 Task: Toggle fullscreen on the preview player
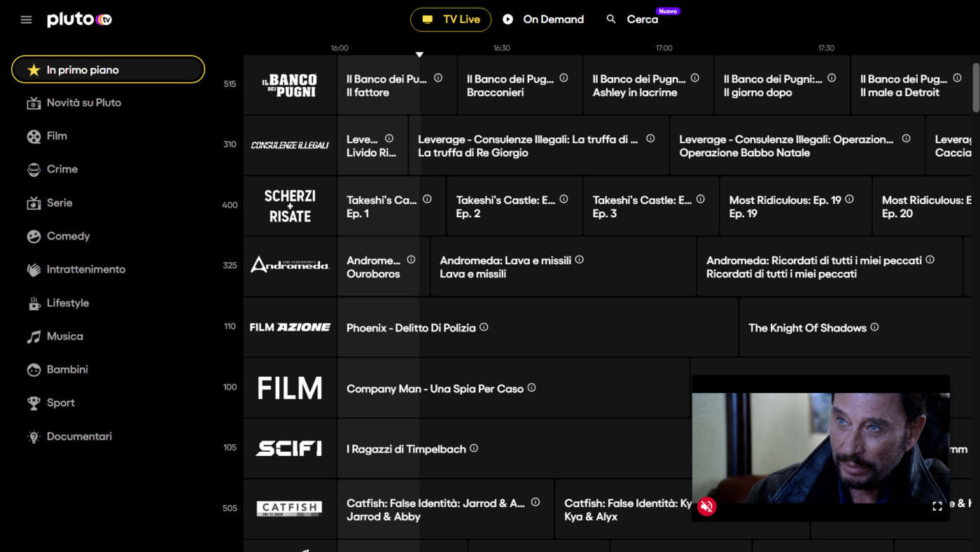pyautogui.click(x=937, y=506)
